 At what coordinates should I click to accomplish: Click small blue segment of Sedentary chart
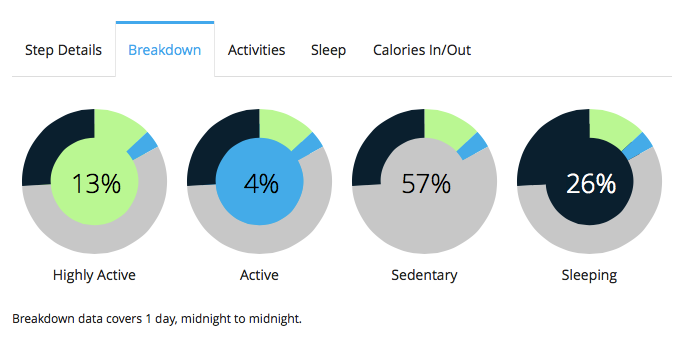(x=473, y=146)
